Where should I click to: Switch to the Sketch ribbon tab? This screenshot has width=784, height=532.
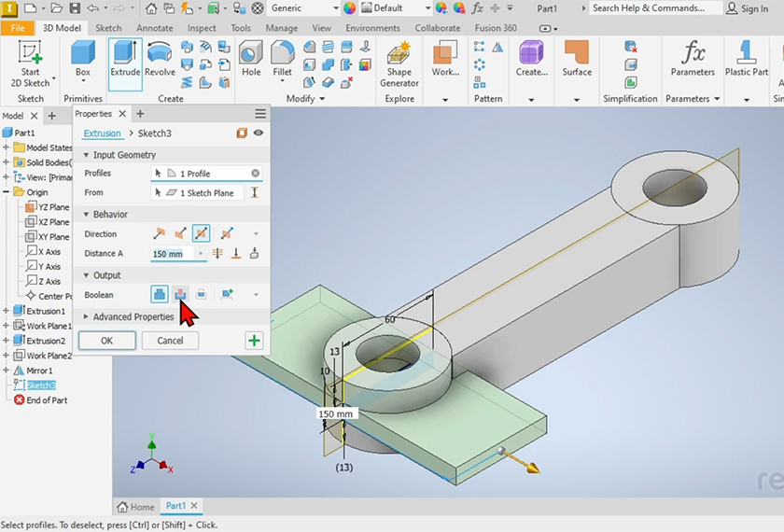(x=108, y=28)
